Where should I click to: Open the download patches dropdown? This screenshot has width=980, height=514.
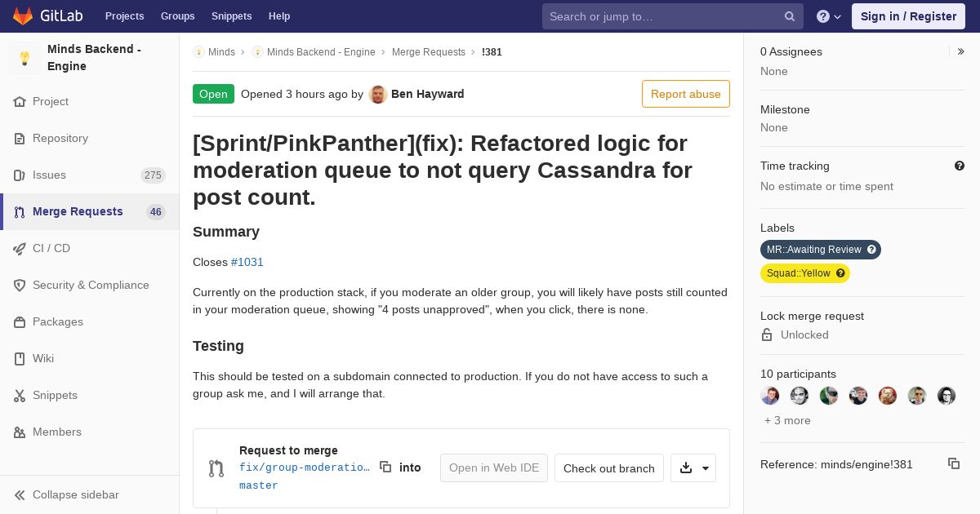[693, 468]
